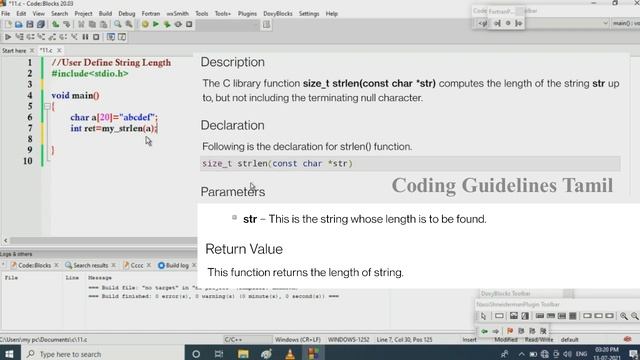Click the Open file toolbar icon
Viewport: 640px width, 360px height.
pyautogui.click(x=19, y=24)
